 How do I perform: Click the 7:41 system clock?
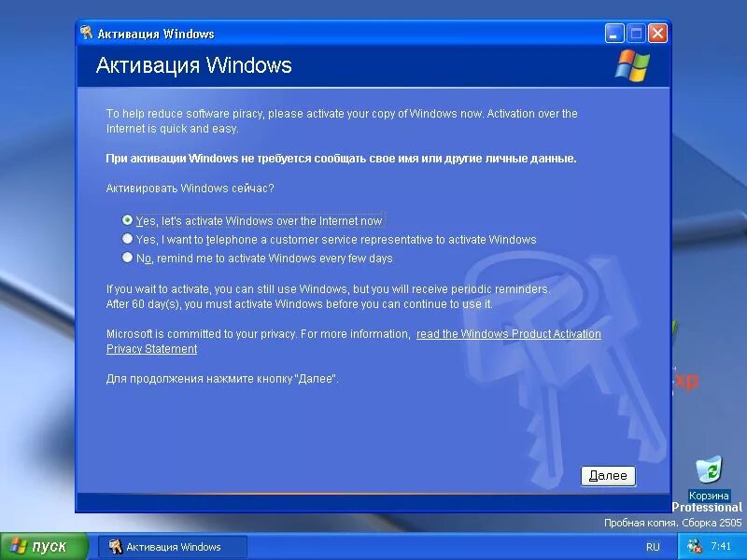720,546
